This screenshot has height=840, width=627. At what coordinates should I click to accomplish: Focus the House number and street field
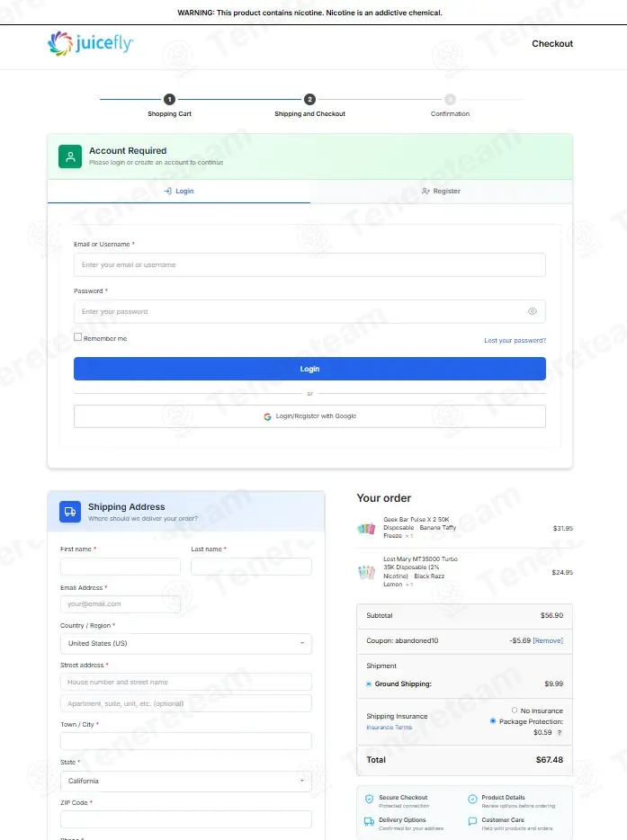point(186,682)
